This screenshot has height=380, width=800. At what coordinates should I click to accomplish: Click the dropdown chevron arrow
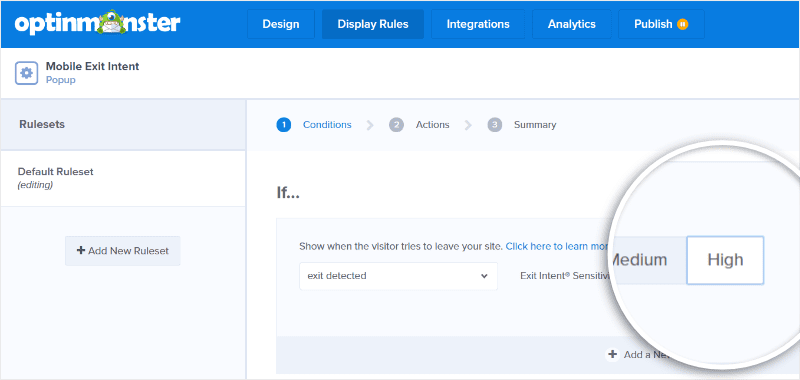484,276
